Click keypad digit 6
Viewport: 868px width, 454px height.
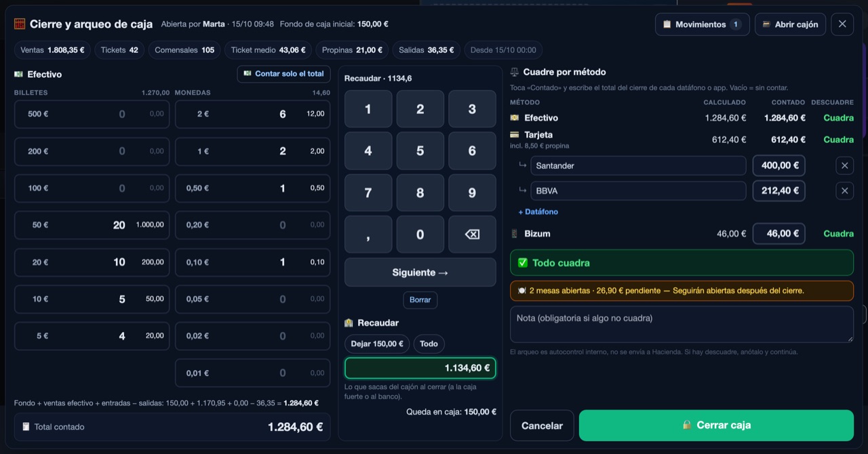(x=472, y=151)
